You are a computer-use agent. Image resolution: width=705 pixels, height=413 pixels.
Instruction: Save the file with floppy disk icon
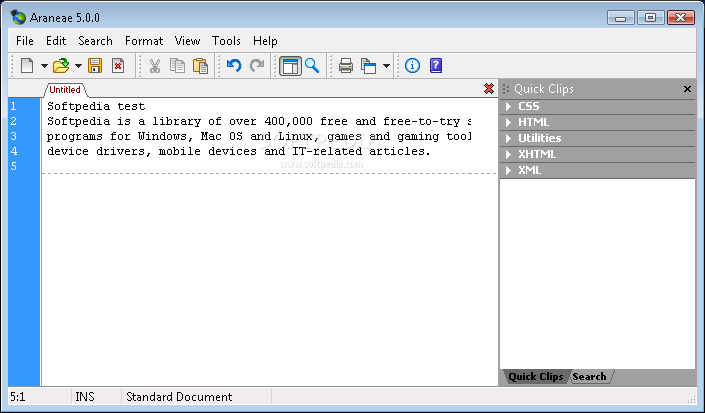[x=95, y=66]
